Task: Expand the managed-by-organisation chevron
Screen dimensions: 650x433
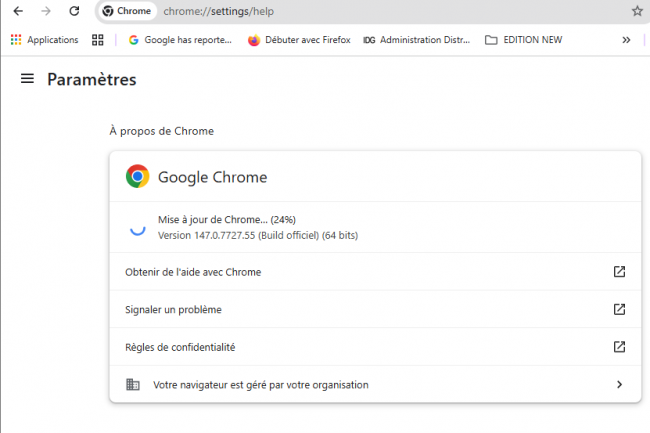Action: 619,384
